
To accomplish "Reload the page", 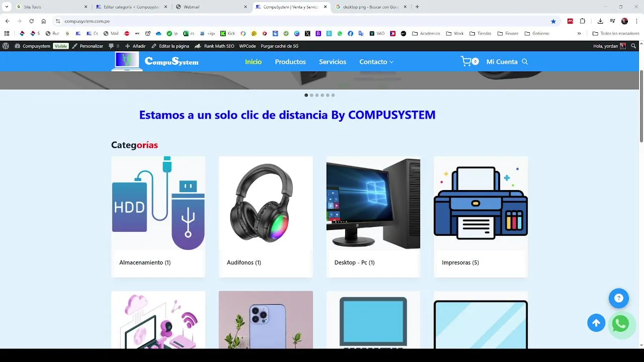I will point(31,21).
